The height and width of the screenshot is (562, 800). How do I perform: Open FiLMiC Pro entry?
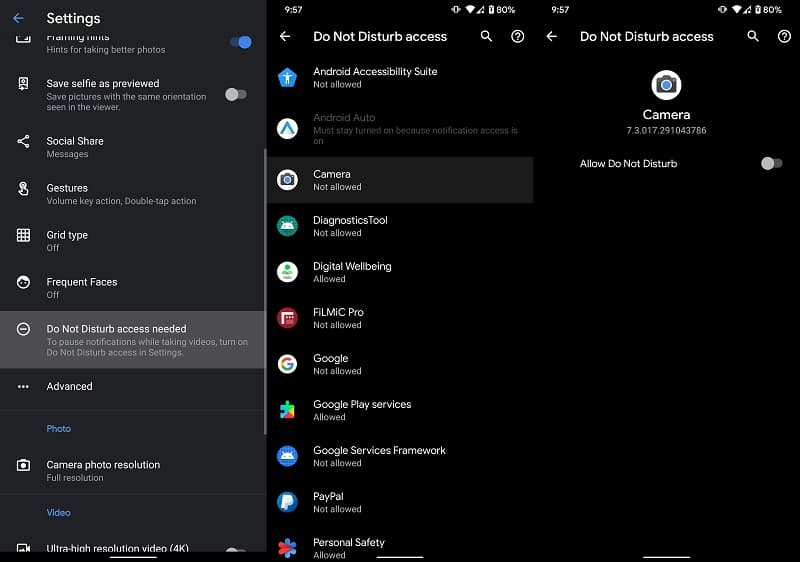pos(400,318)
